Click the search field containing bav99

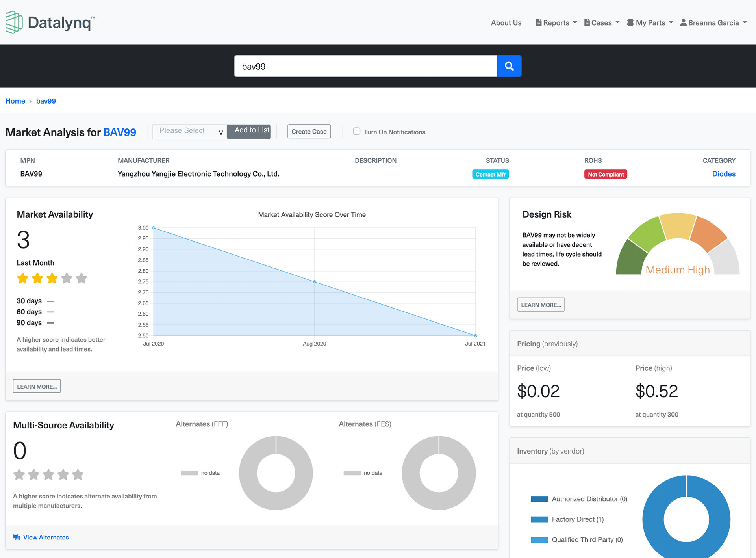[x=366, y=66]
